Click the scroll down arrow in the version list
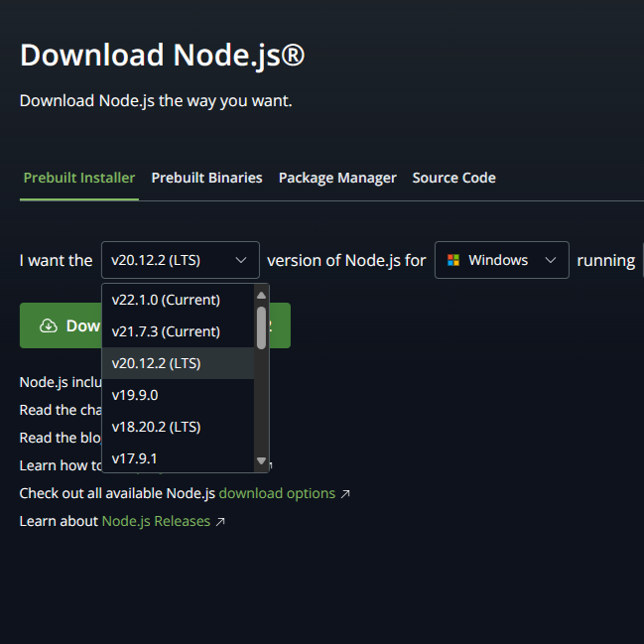644x644 pixels. click(x=261, y=461)
